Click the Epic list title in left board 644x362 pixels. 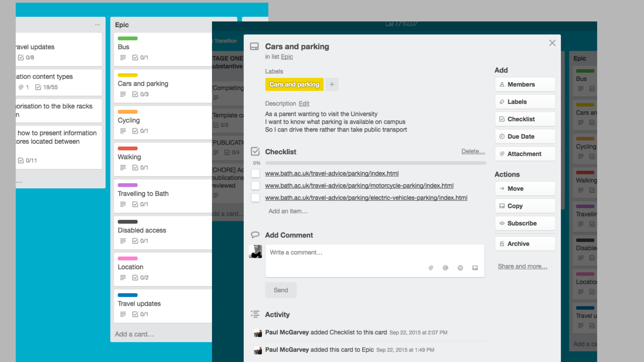(x=122, y=25)
